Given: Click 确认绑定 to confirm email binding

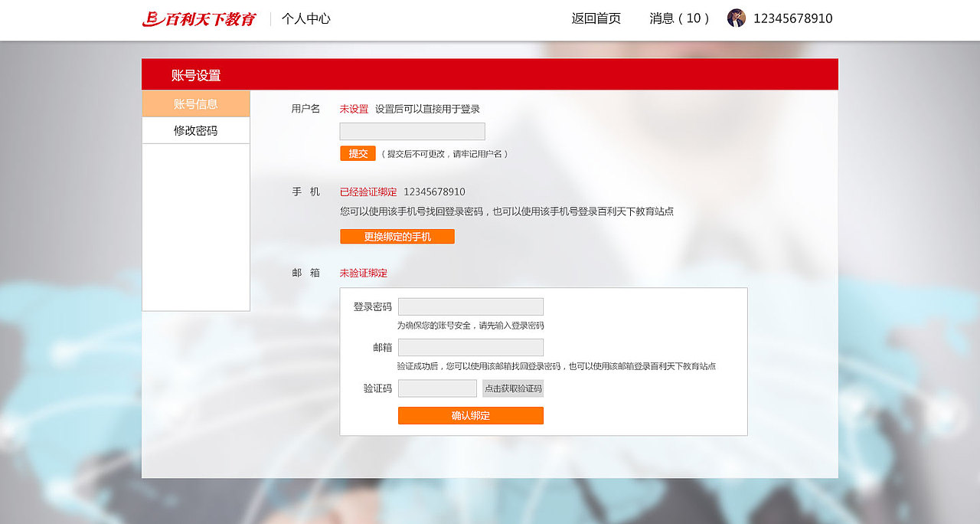Looking at the screenshot, I should [470, 415].
